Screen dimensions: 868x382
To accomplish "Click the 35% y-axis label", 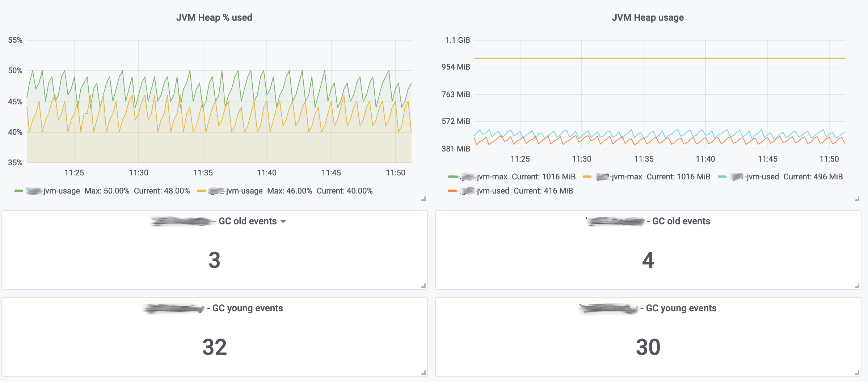I will pos(15,162).
